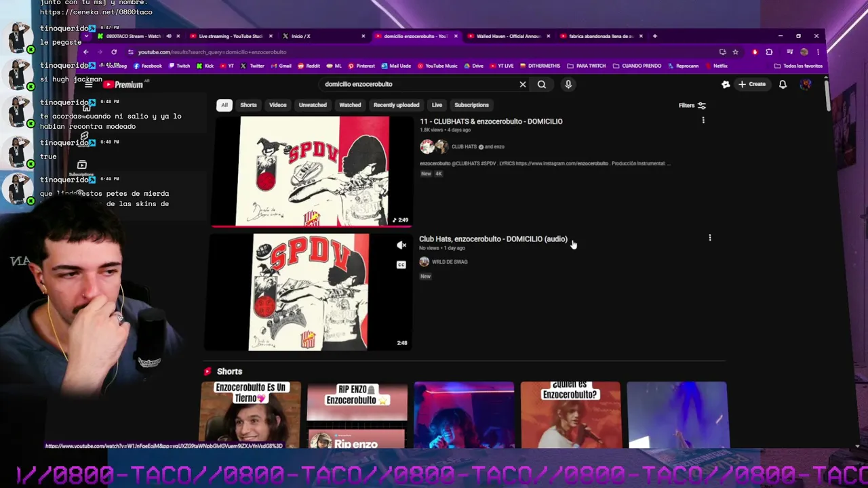Open the Facebook bookmark
The height and width of the screenshot is (488, 868).
coord(148,66)
